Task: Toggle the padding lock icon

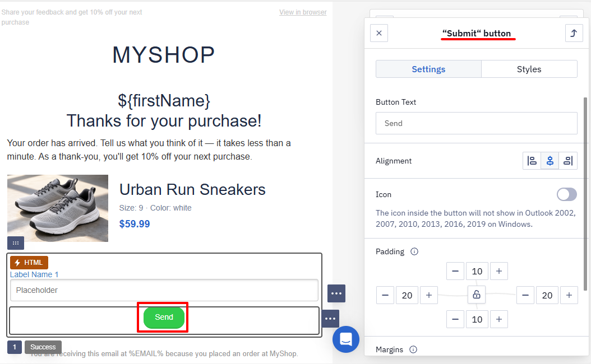Action: (x=477, y=295)
